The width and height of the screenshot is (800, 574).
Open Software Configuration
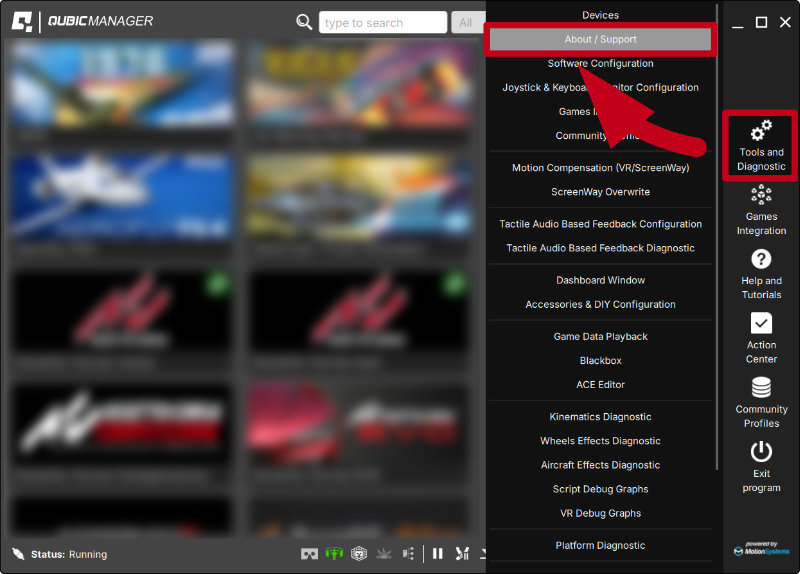600,63
